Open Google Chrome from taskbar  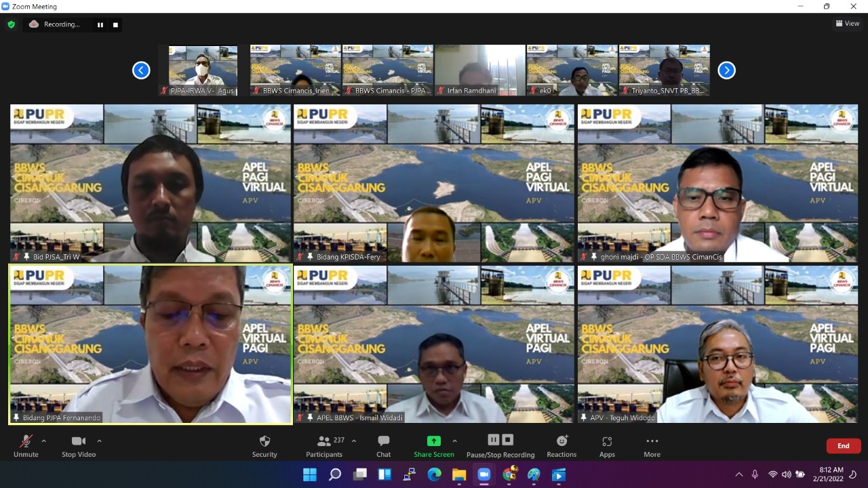pos(509,474)
